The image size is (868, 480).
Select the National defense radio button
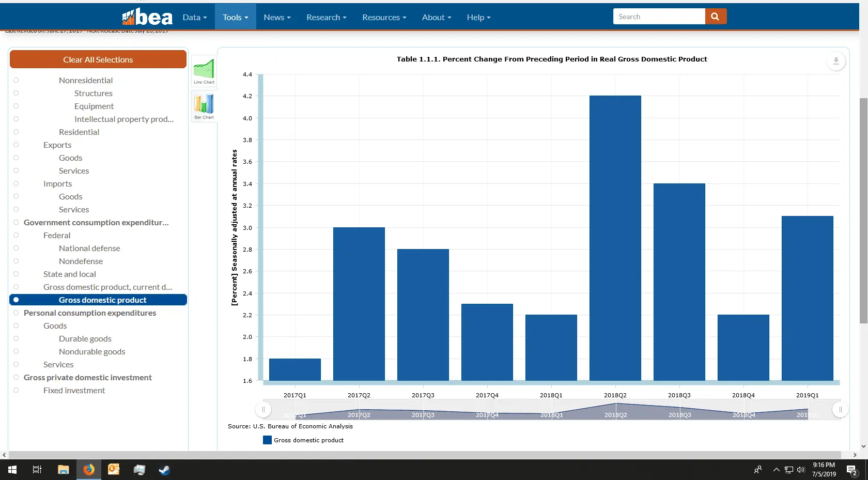pos(16,248)
